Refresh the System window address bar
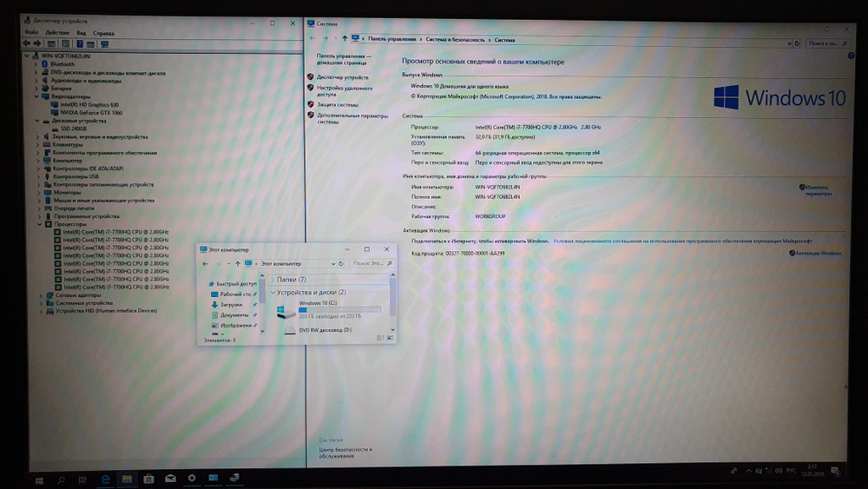Viewport: 868px width, 489px height. coord(797,43)
